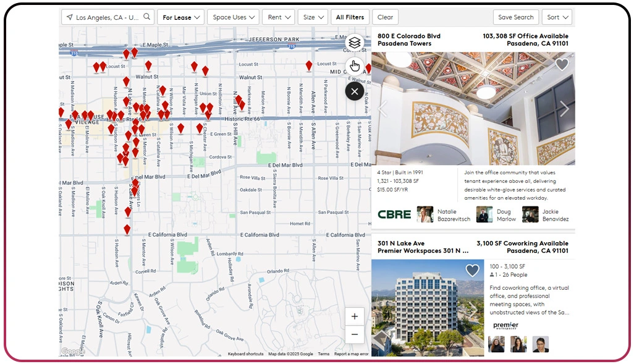Open the Space Uses filter dropdown

point(233,17)
